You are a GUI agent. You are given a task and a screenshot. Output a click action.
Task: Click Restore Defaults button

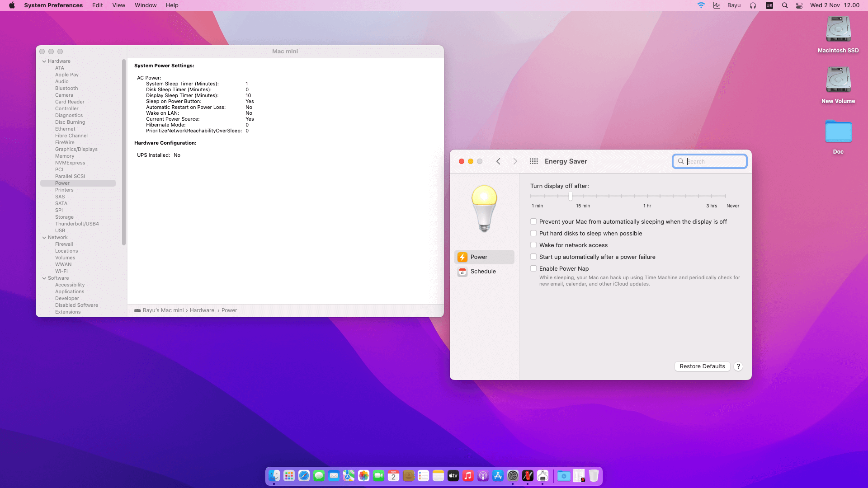pyautogui.click(x=702, y=366)
